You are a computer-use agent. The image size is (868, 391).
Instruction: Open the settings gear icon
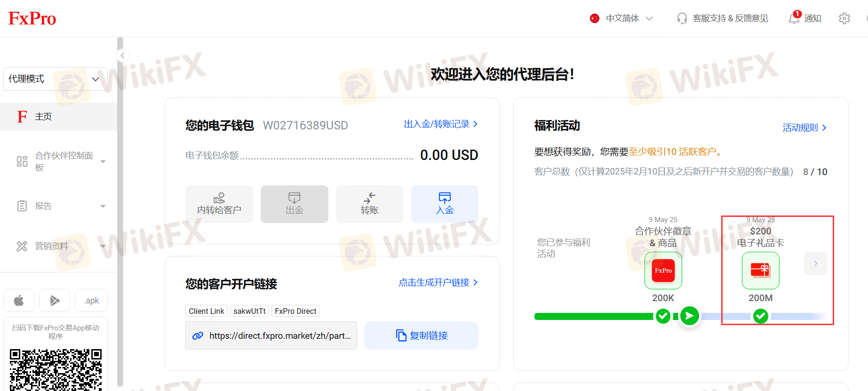pyautogui.click(x=844, y=18)
